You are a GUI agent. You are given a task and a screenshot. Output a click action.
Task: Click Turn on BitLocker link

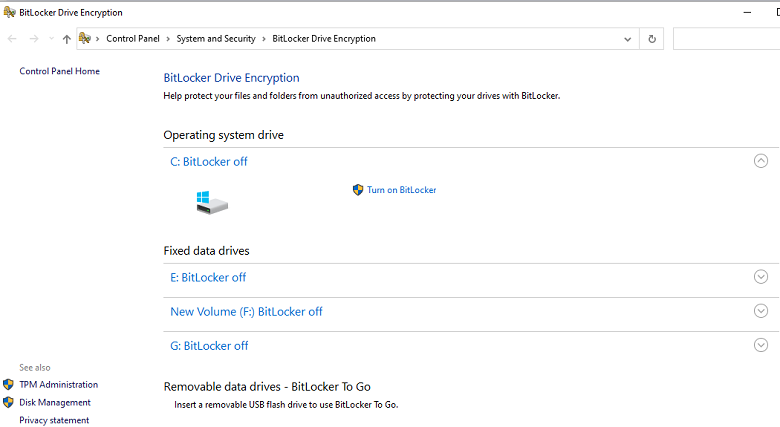(x=401, y=190)
